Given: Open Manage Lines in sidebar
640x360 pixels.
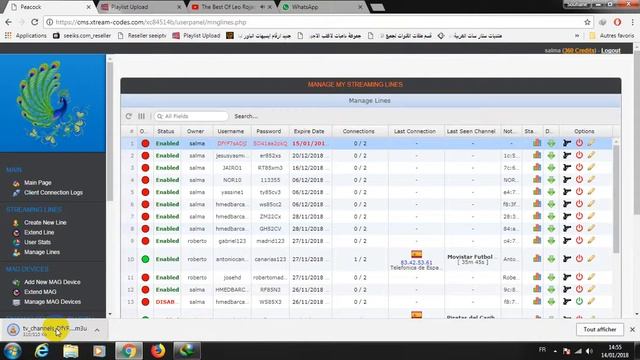Looking at the screenshot, I should click(42, 252).
